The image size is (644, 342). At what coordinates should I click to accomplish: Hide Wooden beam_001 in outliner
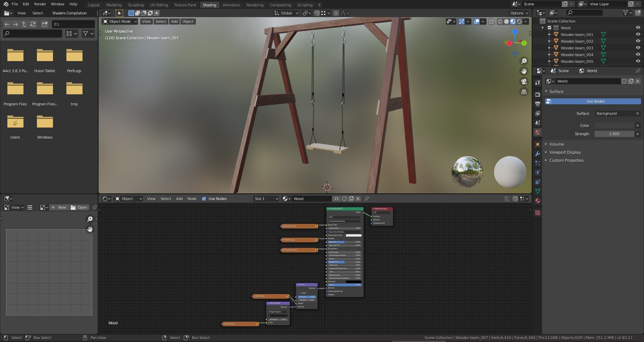coord(638,34)
